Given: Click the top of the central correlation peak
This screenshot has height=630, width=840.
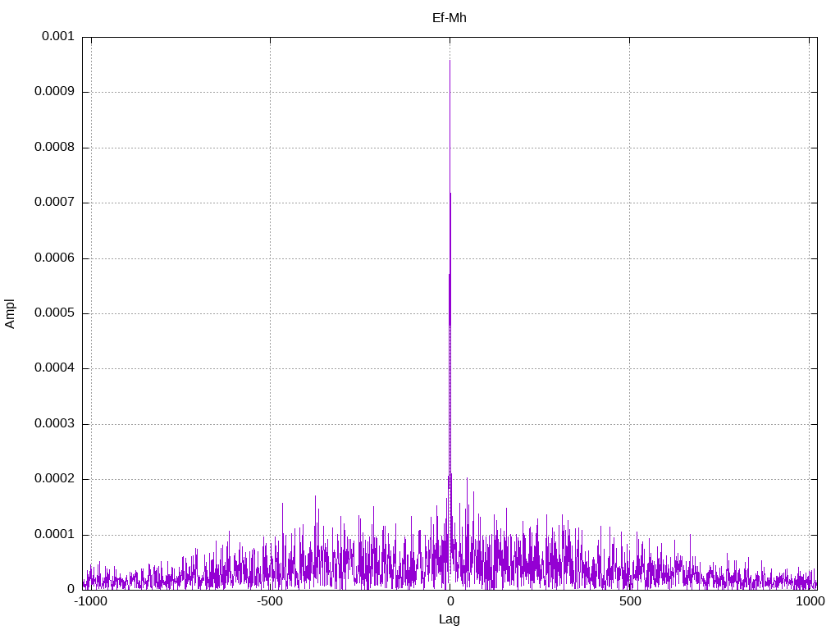Looking at the screenshot, I should tap(450, 61).
